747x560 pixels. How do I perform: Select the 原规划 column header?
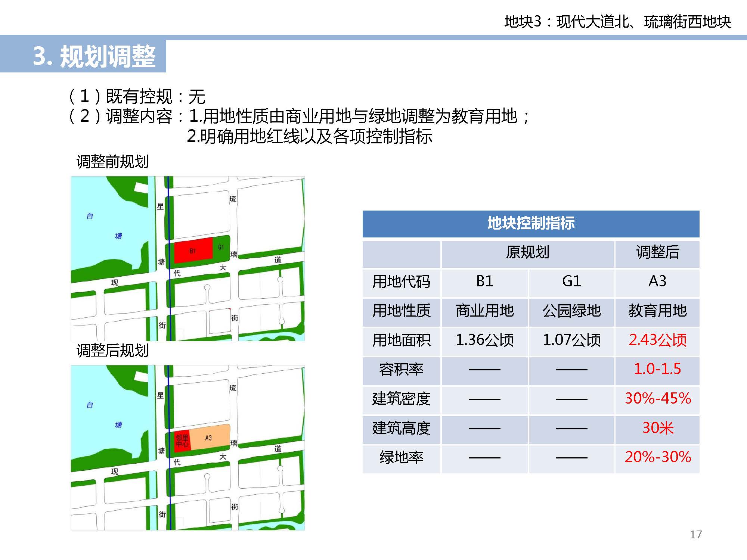[x=527, y=252]
